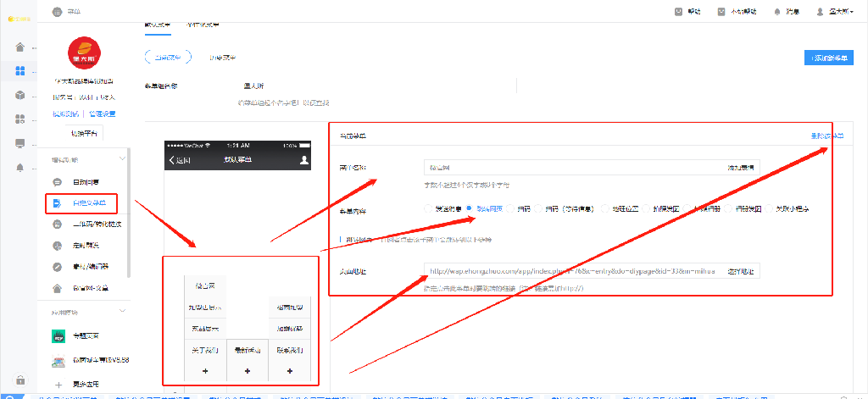868x399 pixels.
Task: Click the 微商城 app thumbnail icon
Action: pyautogui.click(x=58, y=361)
